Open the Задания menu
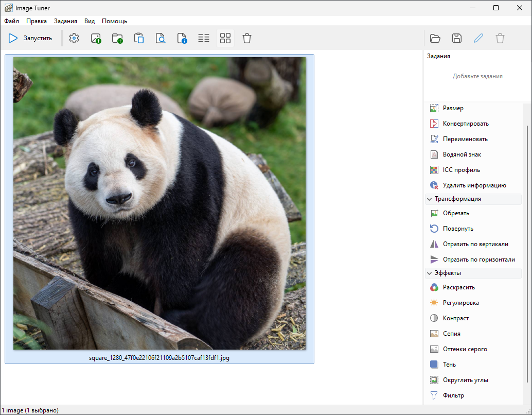The height and width of the screenshot is (415, 532). 65,21
